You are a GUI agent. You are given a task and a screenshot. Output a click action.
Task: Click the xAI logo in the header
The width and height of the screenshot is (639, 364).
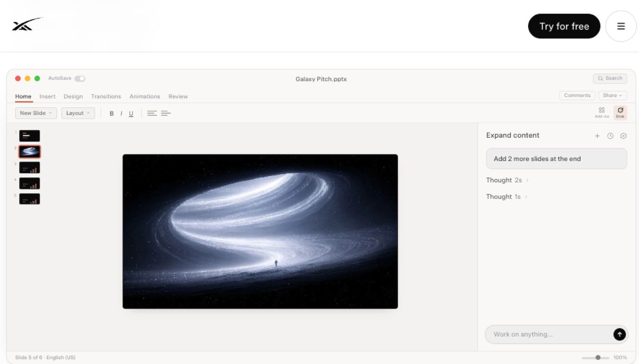[x=27, y=24]
